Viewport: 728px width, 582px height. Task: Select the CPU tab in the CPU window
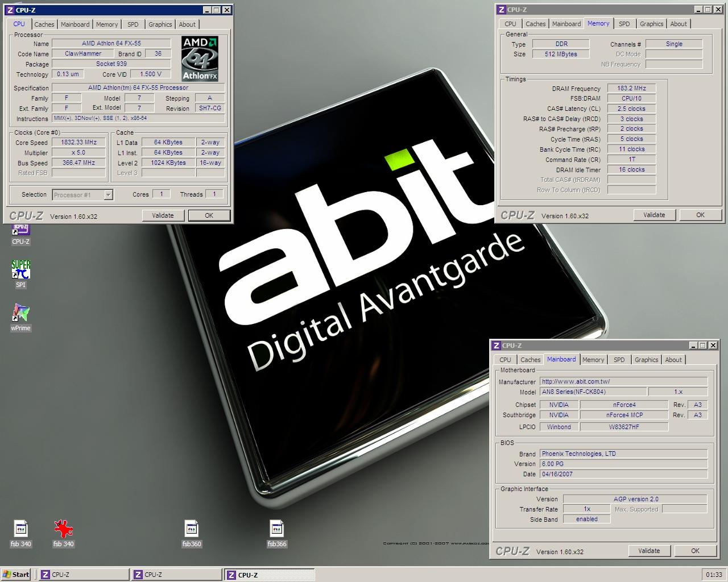[x=19, y=24]
